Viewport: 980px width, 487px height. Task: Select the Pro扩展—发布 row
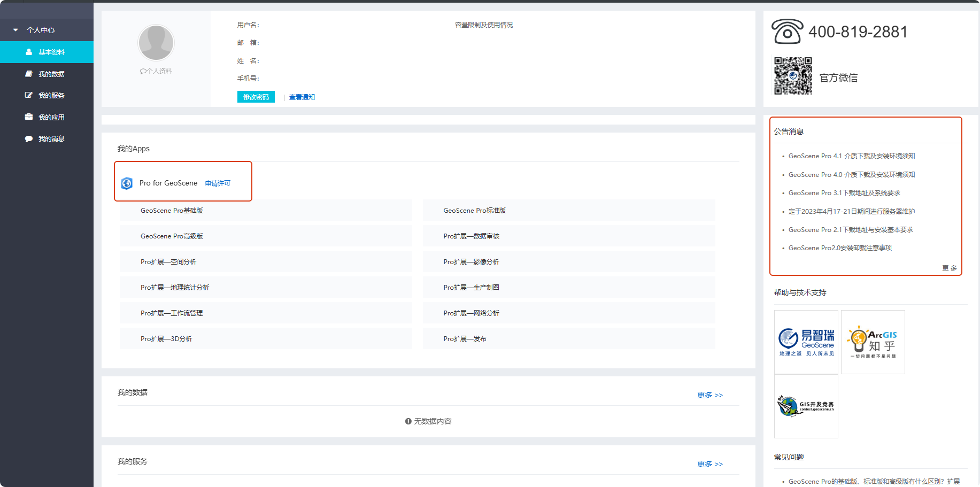pos(569,338)
